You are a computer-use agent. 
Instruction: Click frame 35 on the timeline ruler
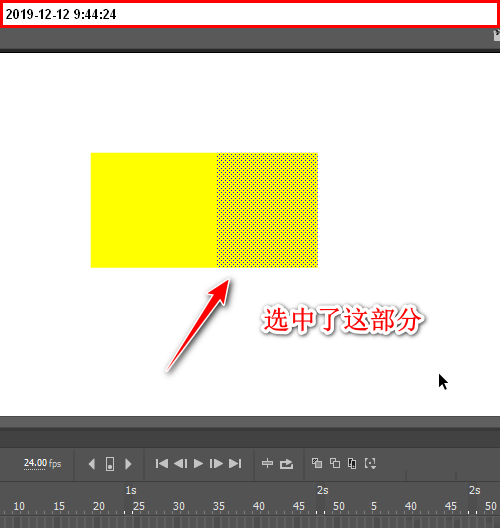click(219, 506)
